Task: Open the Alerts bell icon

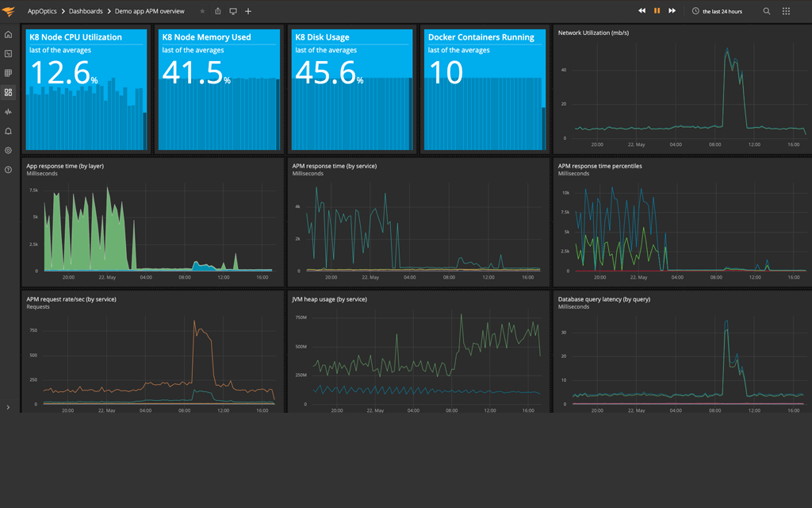Action: click(8, 131)
